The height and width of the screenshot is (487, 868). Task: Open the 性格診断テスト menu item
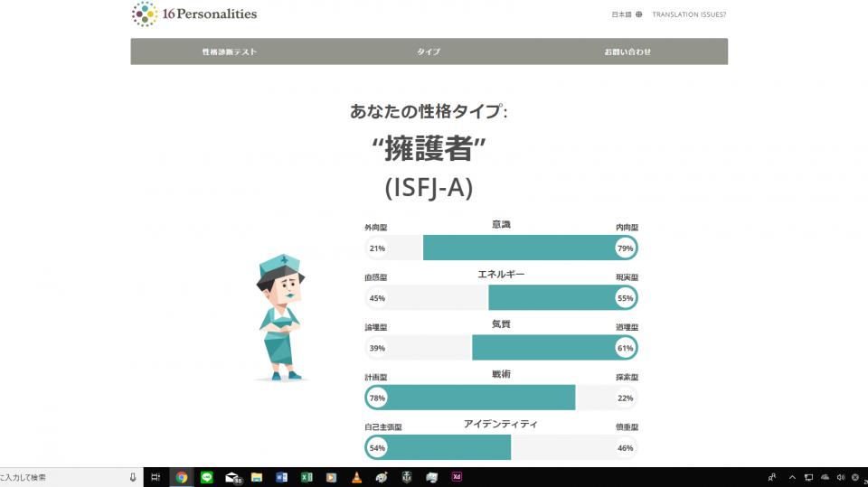229,52
